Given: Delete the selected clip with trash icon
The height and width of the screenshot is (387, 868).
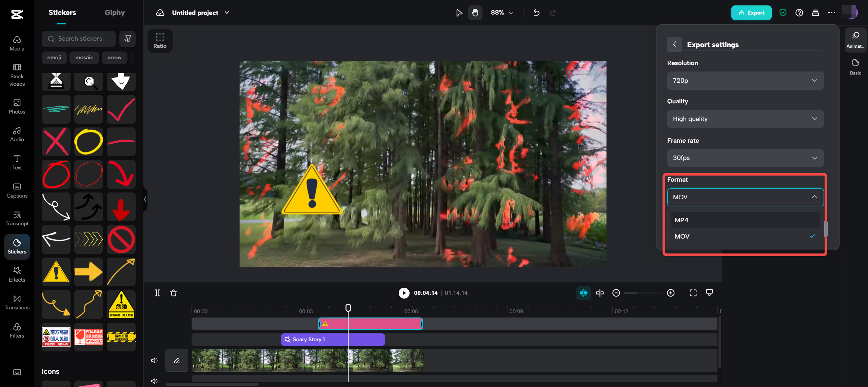Looking at the screenshot, I should (174, 293).
